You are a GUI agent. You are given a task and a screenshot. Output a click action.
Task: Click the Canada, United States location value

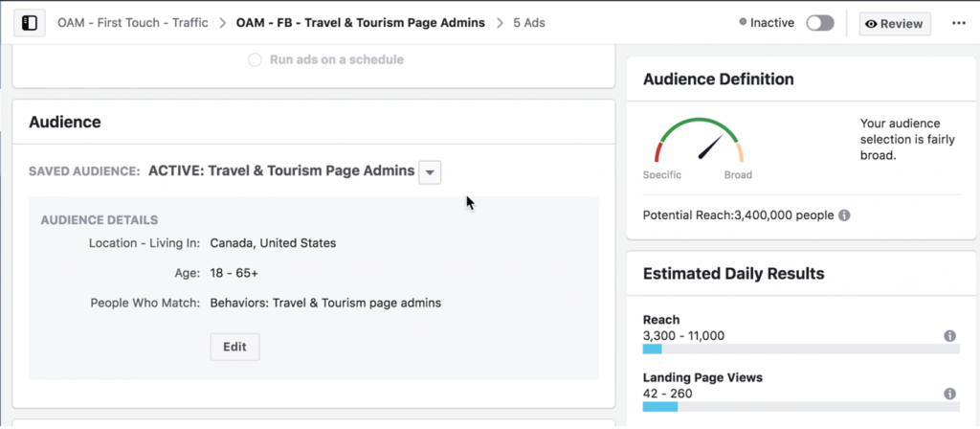[273, 243]
